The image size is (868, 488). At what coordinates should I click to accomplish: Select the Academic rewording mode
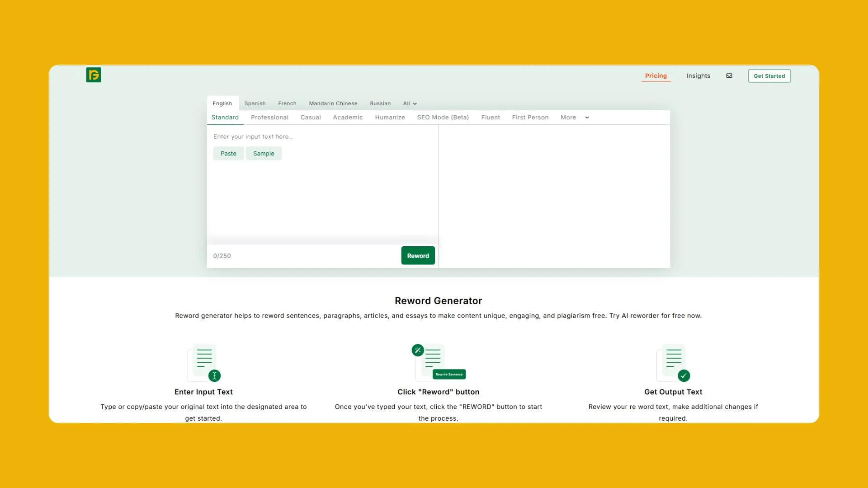point(348,117)
